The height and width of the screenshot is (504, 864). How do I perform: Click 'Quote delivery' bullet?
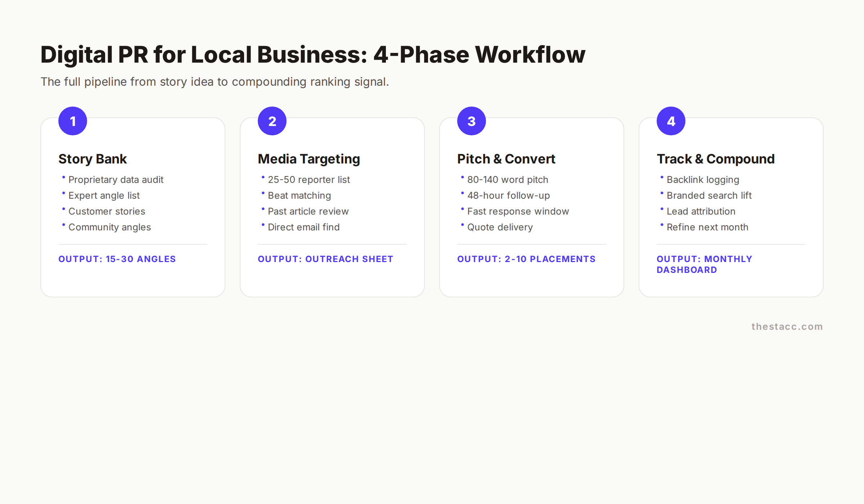pyautogui.click(x=500, y=227)
